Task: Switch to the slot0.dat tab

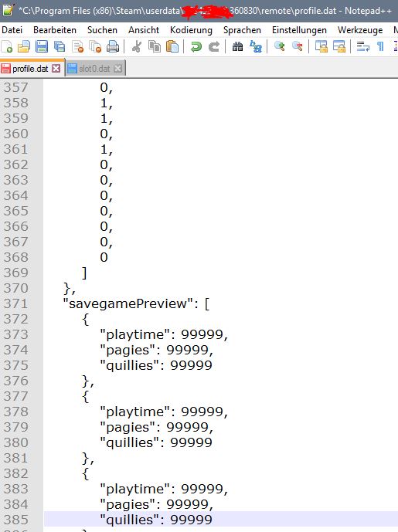Action: point(94,69)
